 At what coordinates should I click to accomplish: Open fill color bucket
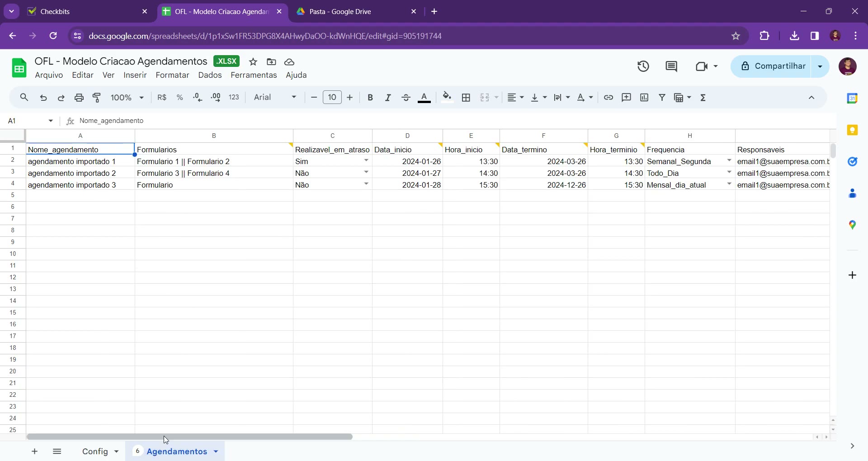[447, 98]
